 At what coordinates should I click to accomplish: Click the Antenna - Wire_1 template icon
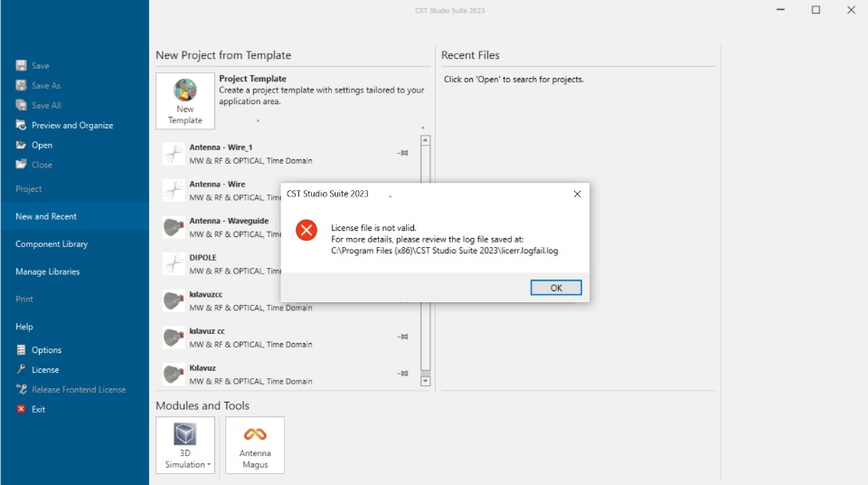point(174,154)
